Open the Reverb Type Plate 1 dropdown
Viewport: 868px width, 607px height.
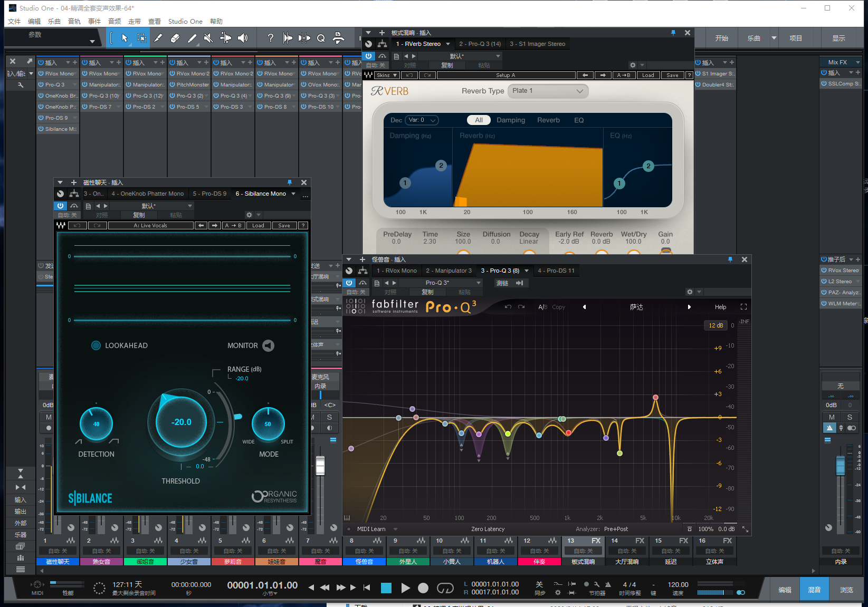tap(548, 91)
